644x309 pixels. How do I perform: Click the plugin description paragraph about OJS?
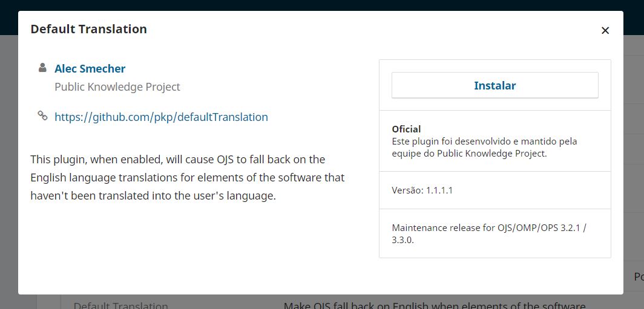187,178
